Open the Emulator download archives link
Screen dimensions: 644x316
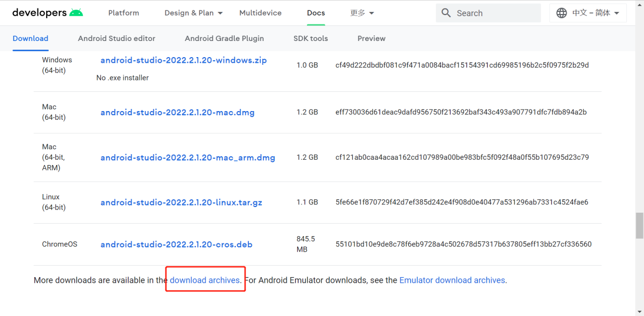[x=452, y=280]
